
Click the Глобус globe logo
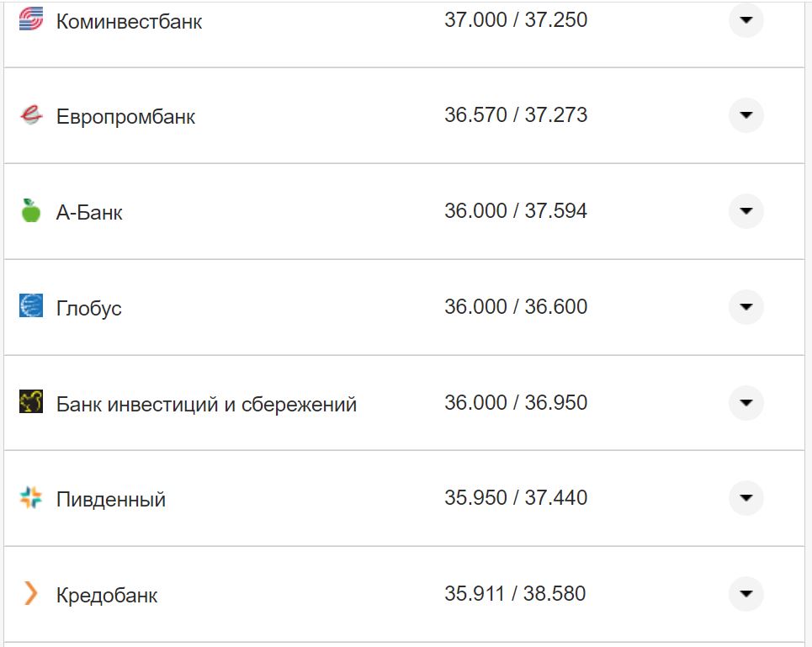tap(31, 306)
